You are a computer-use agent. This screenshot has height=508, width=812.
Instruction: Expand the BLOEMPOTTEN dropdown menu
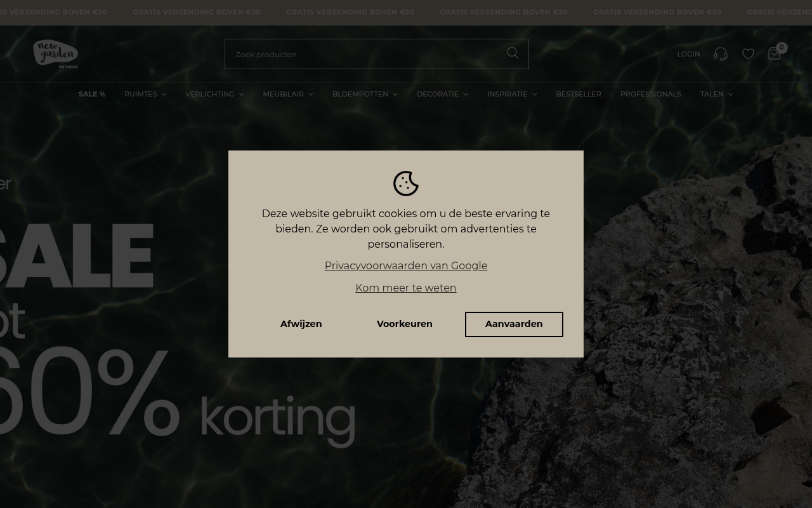coord(365,94)
